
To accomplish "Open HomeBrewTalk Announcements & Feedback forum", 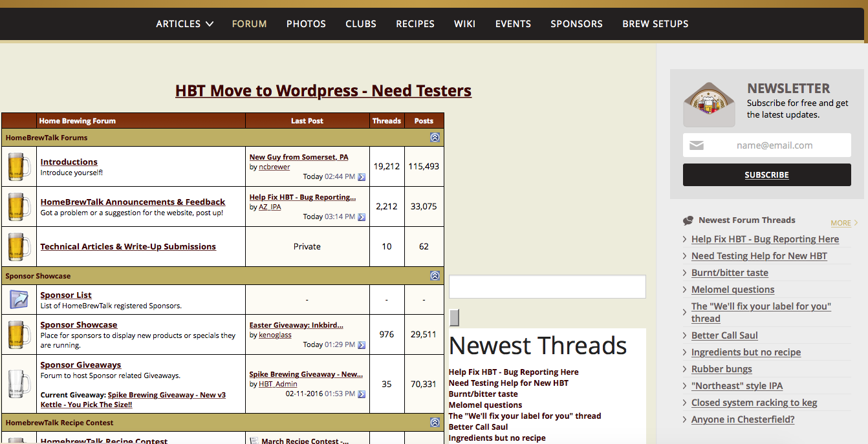I will coord(133,202).
